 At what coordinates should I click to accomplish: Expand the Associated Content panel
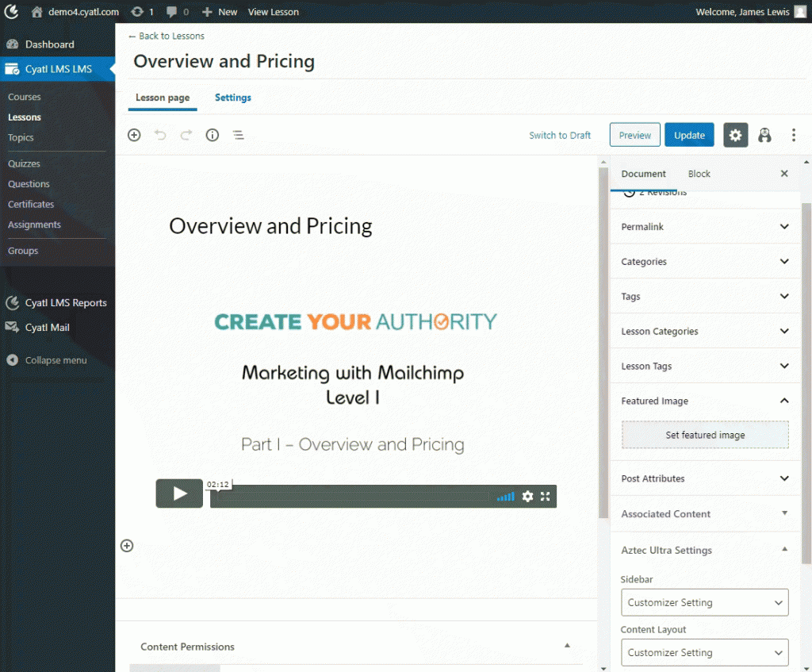click(x=705, y=513)
